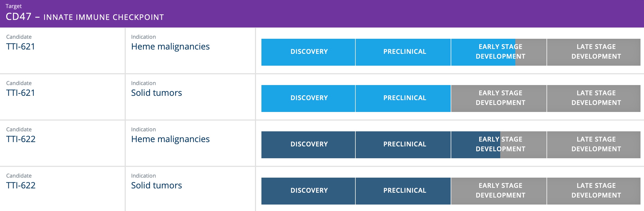Click Late Stage Development for TTI-622 Solid tumors
Screen dimensions: 644x211
coord(596,191)
